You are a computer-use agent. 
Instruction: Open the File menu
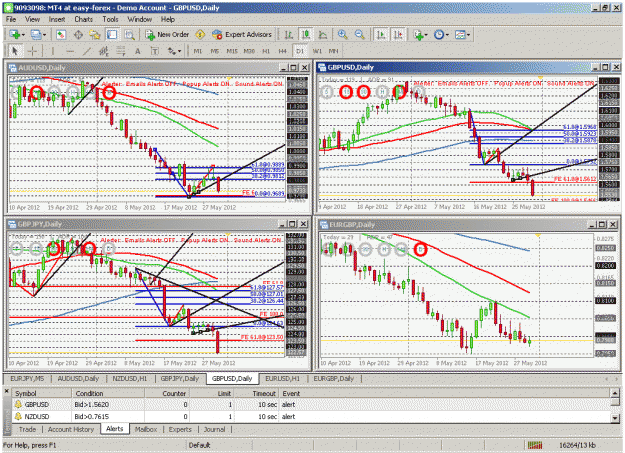point(11,19)
